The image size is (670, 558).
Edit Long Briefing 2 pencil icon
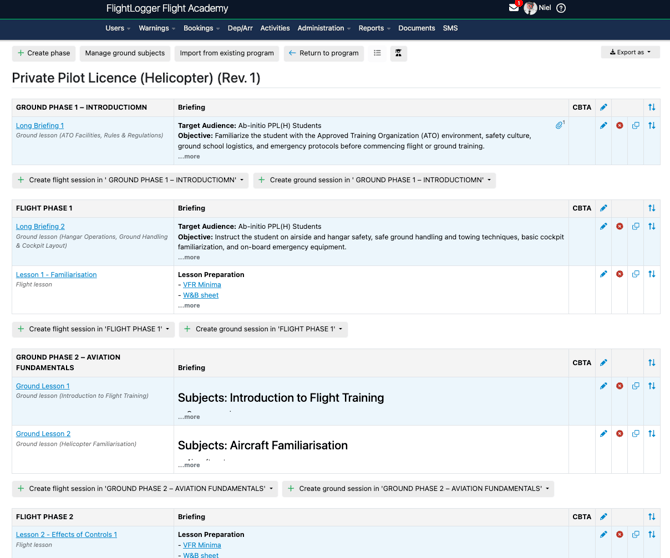[603, 226]
